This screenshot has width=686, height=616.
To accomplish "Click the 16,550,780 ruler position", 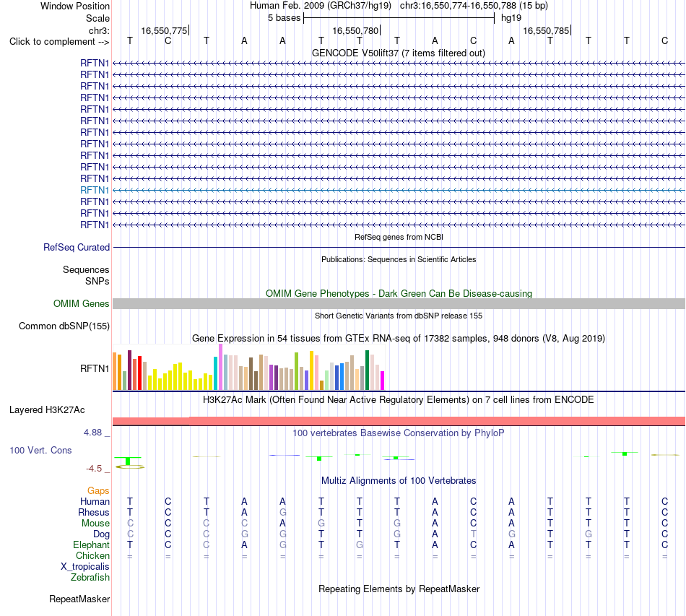I will tap(355, 30).
